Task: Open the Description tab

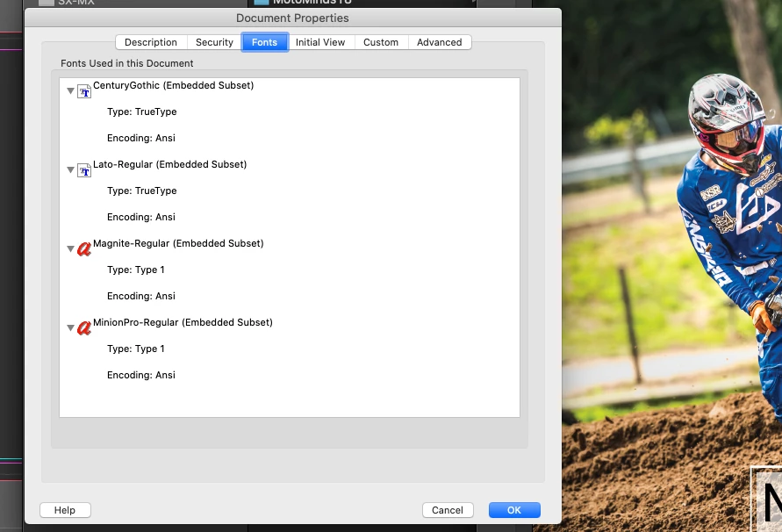Action: 151,42
